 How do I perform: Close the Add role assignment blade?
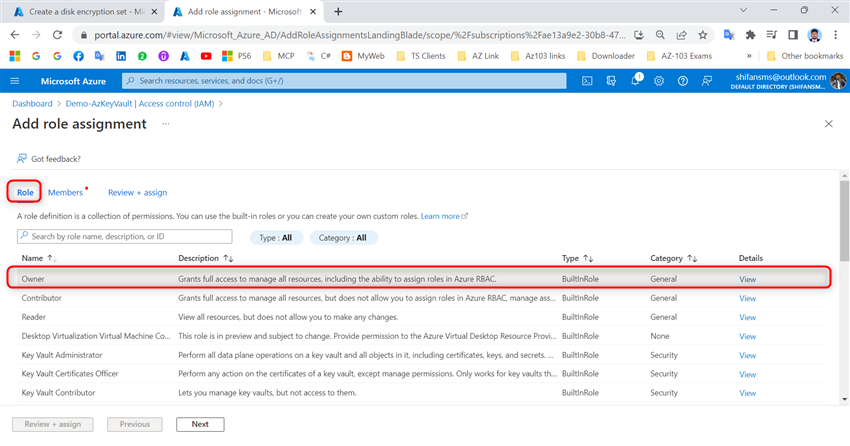coord(828,124)
